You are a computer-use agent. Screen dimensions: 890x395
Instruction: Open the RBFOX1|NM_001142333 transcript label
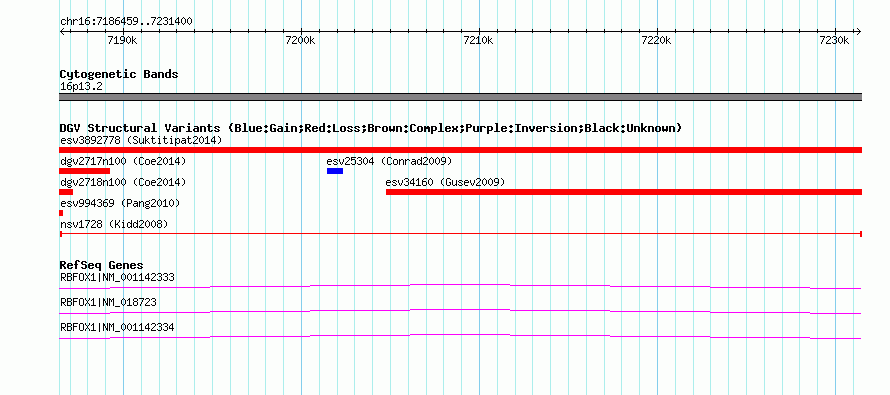(x=117, y=278)
